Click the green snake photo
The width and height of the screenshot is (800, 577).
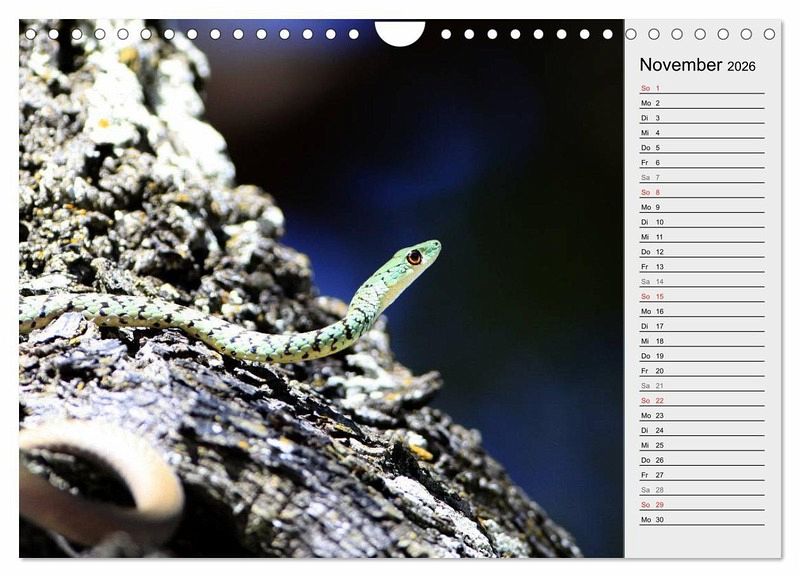(x=321, y=288)
